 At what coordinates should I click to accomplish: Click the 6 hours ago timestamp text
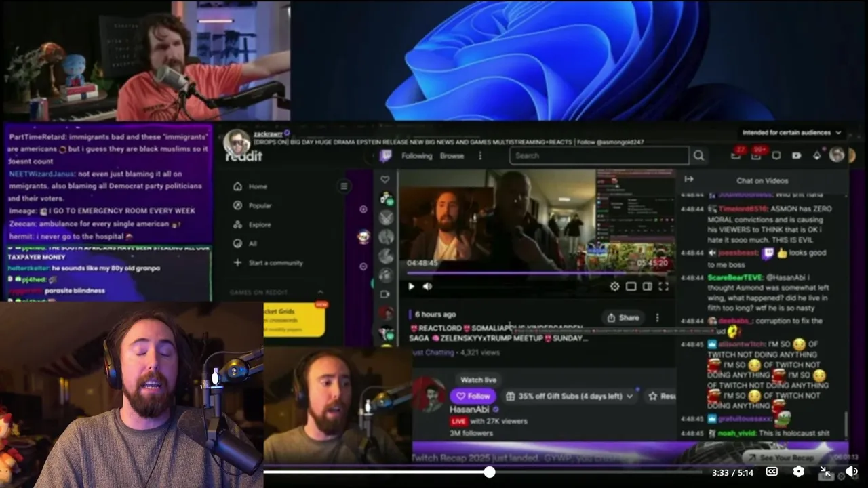click(x=435, y=314)
